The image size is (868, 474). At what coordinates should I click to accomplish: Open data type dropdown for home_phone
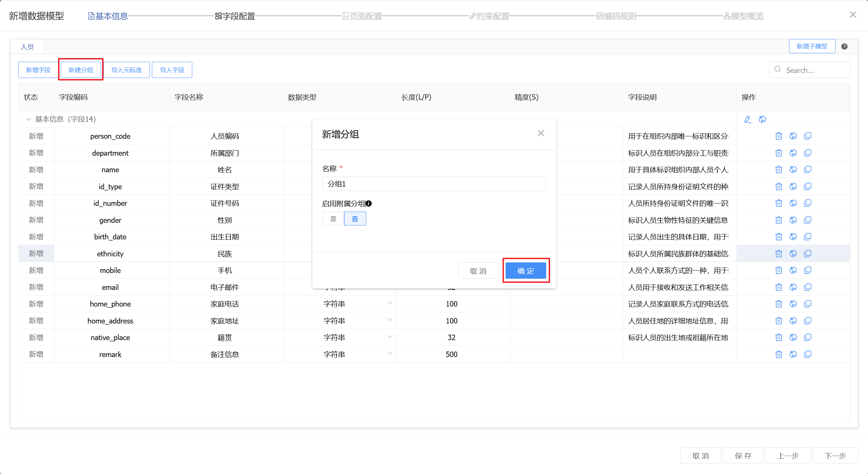coord(390,303)
